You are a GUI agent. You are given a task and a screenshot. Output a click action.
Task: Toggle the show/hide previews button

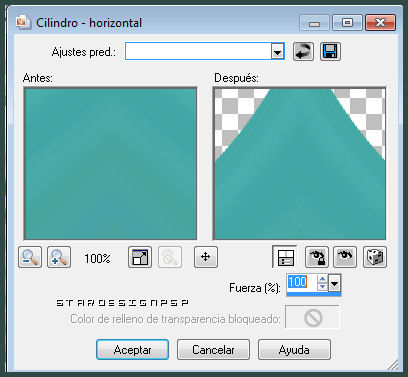(285, 257)
